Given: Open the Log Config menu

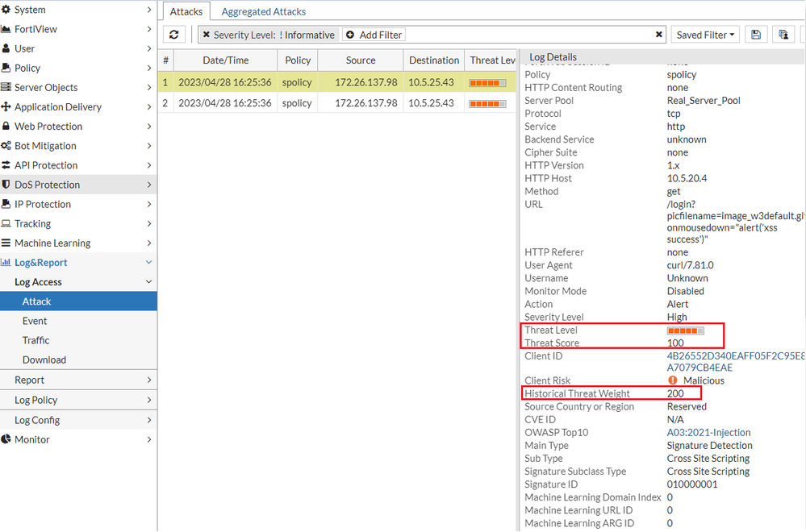Looking at the screenshot, I should pos(78,420).
